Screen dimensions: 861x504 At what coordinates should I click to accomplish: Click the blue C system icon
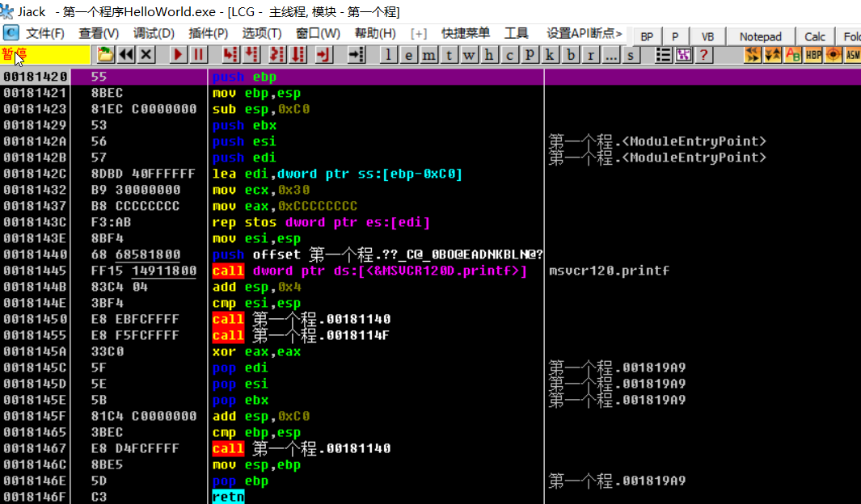[x=11, y=33]
